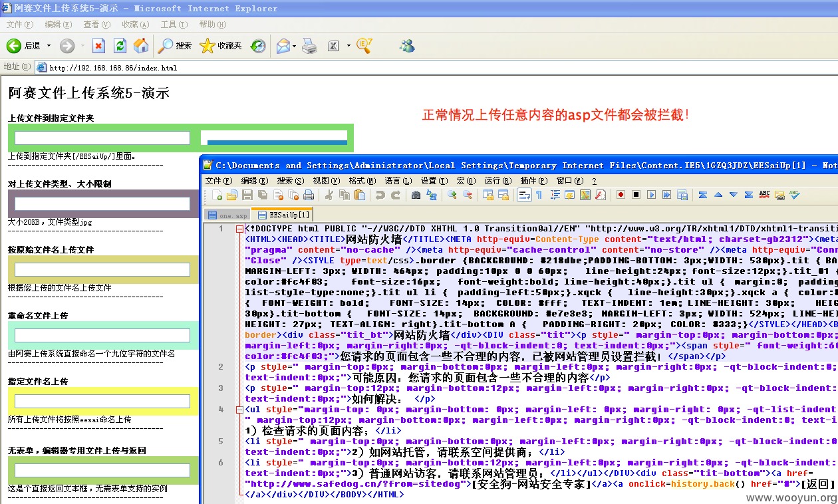
Task: Click Notepad++ Print icon
Action: click(x=309, y=195)
